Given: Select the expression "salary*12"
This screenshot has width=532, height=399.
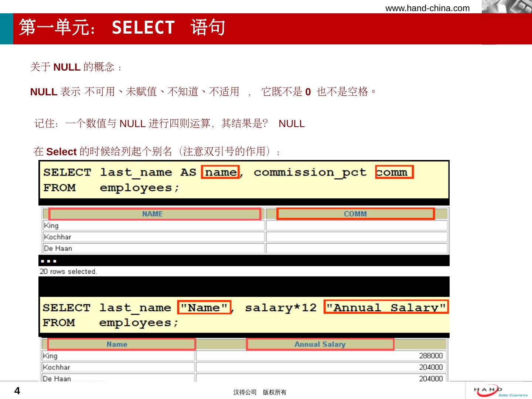Looking at the screenshot, I should coord(281,307).
